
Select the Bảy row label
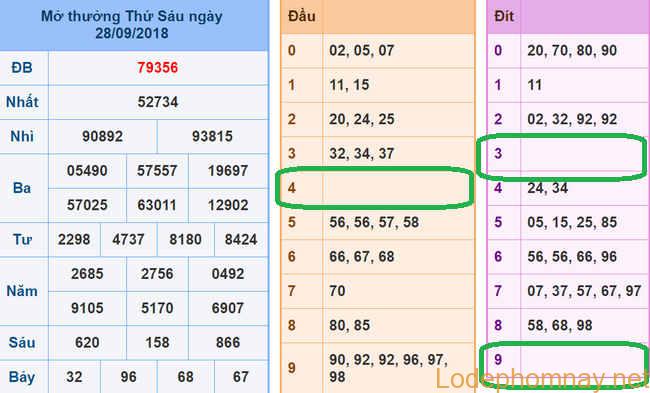click(22, 377)
